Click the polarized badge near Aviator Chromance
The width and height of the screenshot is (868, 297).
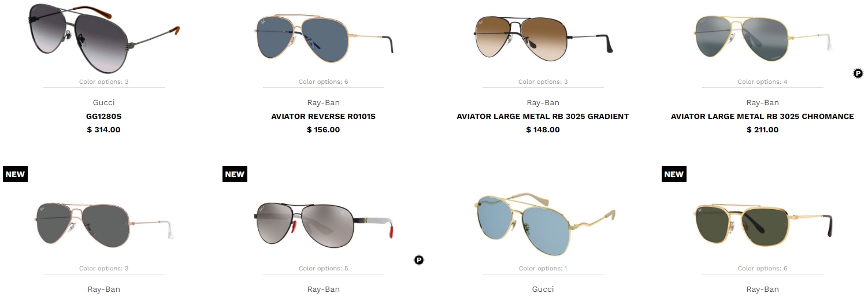coord(858,73)
